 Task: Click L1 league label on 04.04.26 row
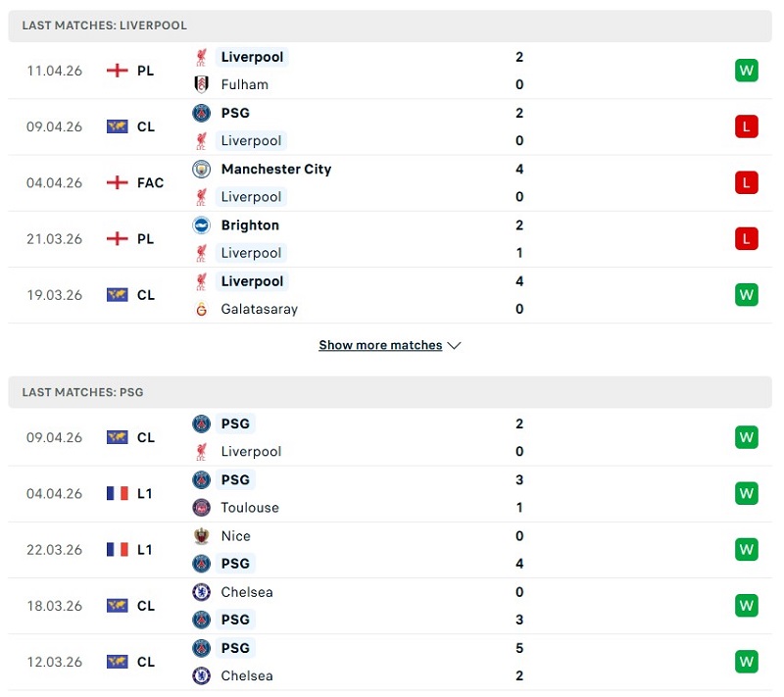tap(144, 493)
